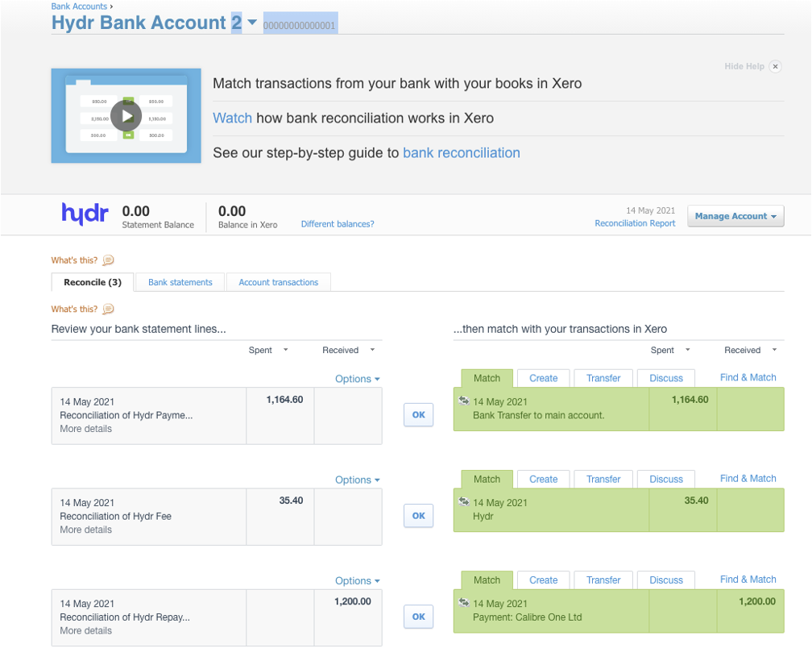Confirm the 1,200.00 repayment match with OK

[x=418, y=617]
